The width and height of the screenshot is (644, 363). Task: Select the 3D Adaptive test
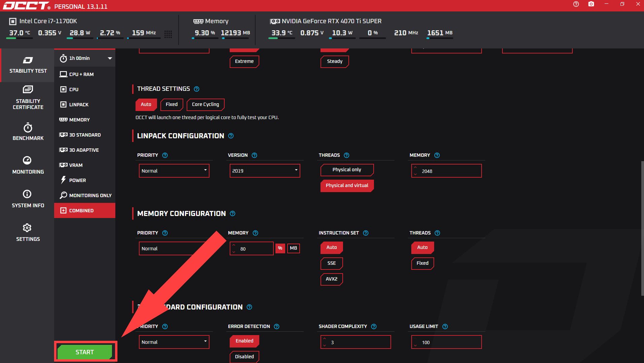(84, 150)
